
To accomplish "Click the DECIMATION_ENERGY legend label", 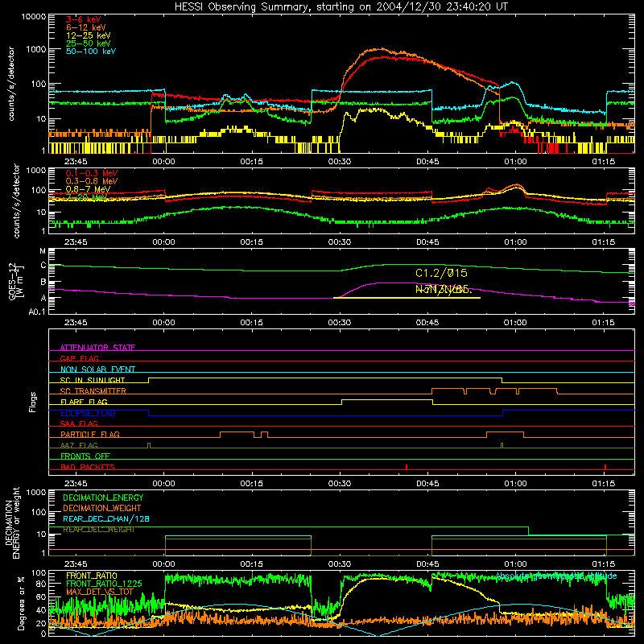I will (x=103, y=497).
